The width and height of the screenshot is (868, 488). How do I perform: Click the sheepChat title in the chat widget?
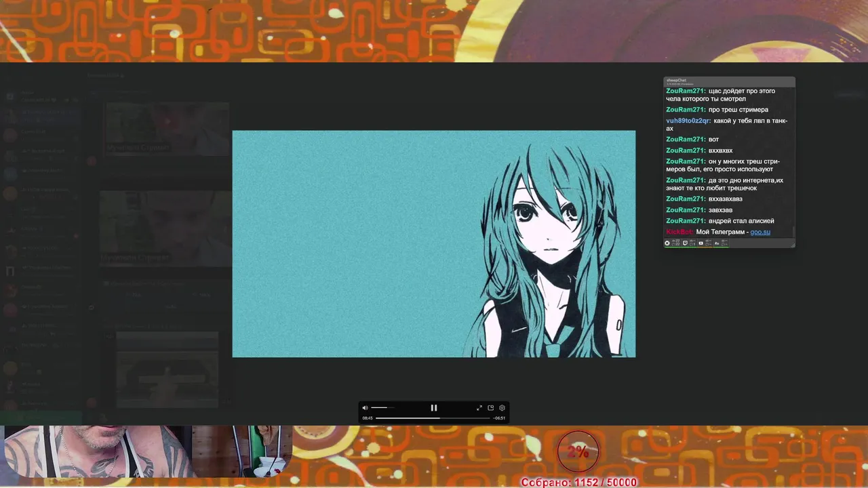(676, 80)
